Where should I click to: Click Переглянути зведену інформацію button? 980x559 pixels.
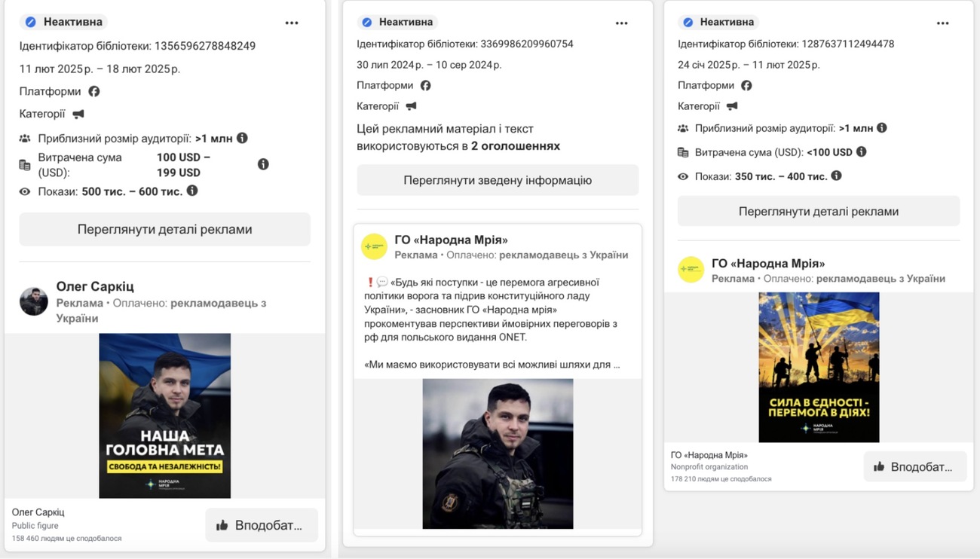[x=498, y=180]
